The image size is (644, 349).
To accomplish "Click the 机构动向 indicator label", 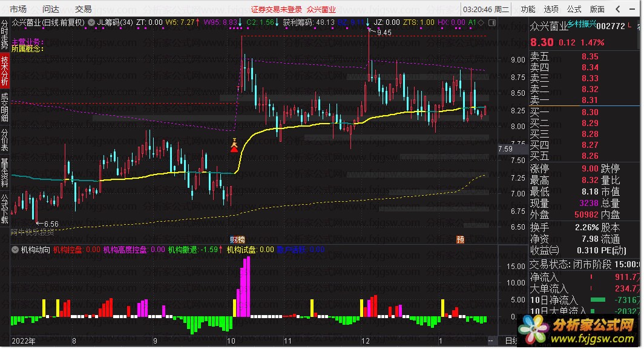I will pyautogui.click(x=36, y=250).
